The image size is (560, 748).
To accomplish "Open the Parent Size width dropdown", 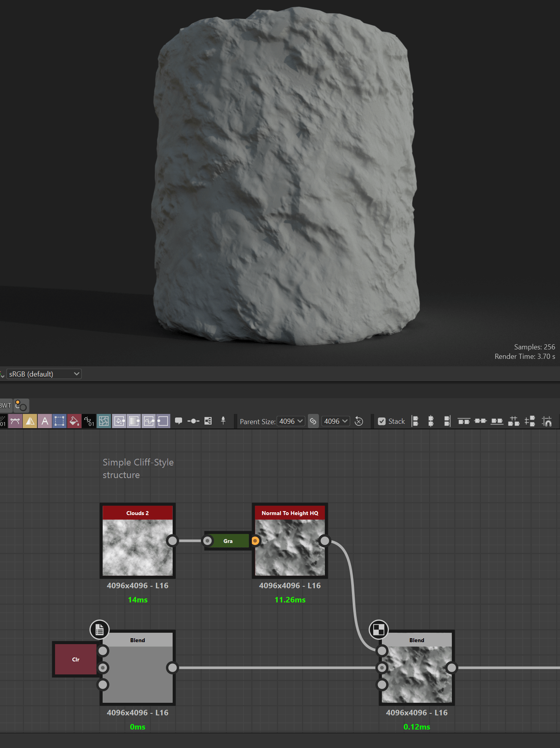I will [x=291, y=421].
